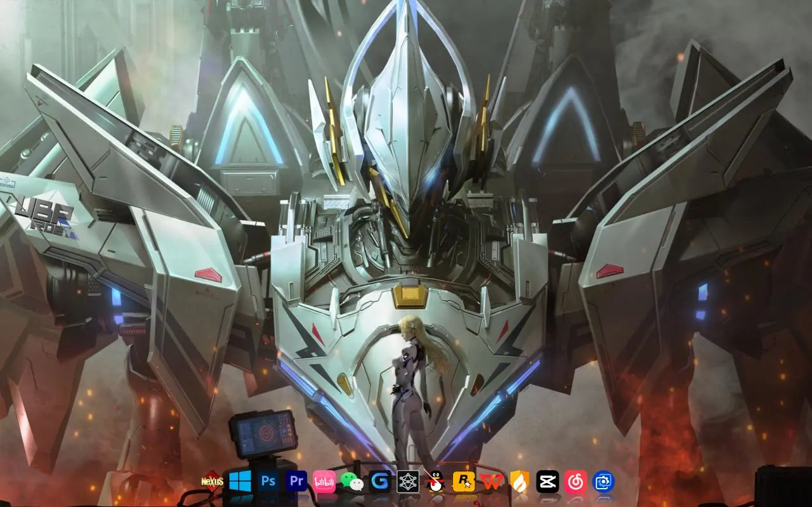Open the blue G app icon

tap(380, 482)
